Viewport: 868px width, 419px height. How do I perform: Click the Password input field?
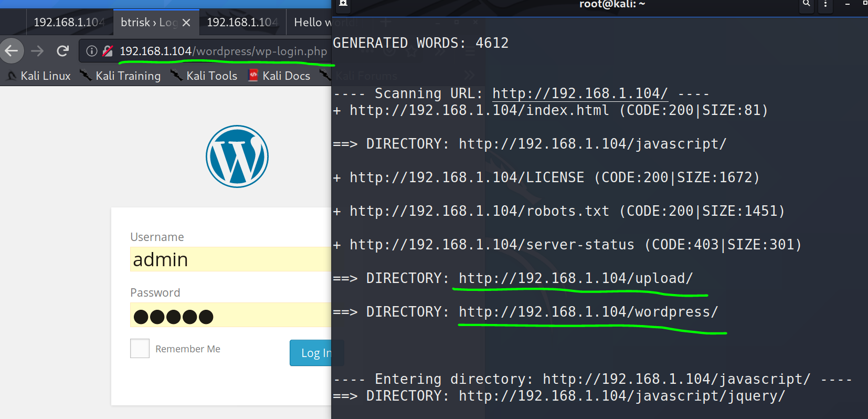(x=230, y=315)
